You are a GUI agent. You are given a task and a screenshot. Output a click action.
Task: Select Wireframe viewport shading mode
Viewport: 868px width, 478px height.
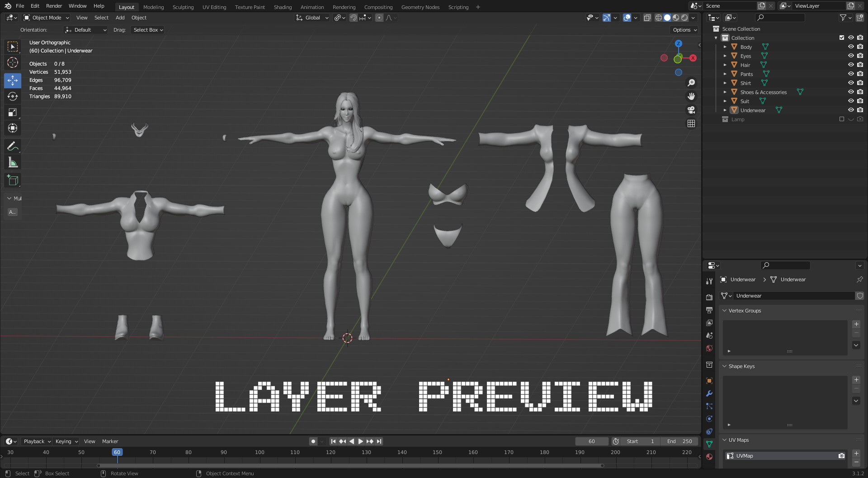pyautogui.click(x=659, y=18)
